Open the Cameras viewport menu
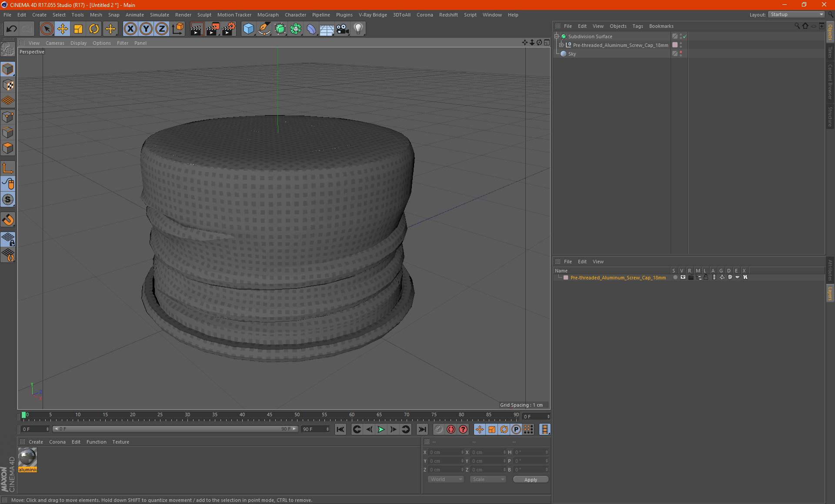Viewport: 835px width, 504px height. pyautogui.click(x=55, y=43)
